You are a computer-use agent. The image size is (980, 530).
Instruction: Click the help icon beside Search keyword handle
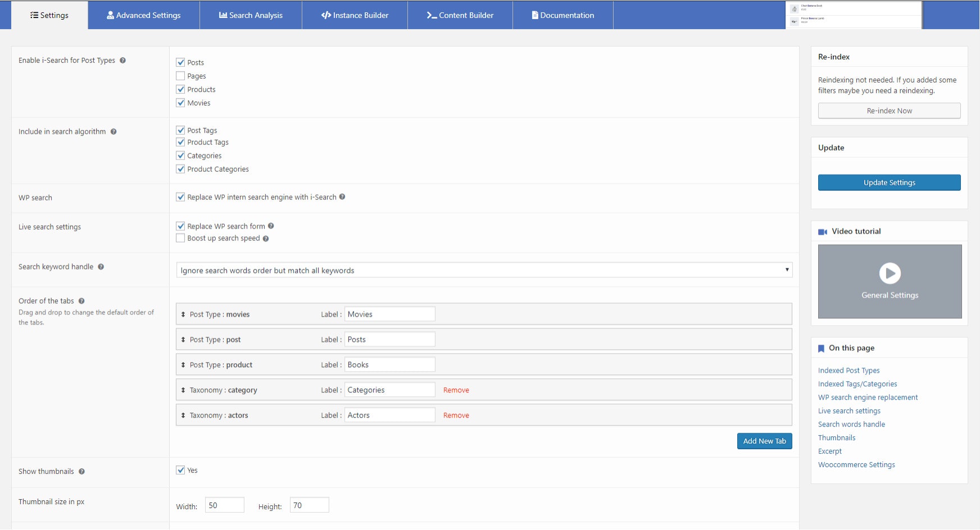(100, 267)
